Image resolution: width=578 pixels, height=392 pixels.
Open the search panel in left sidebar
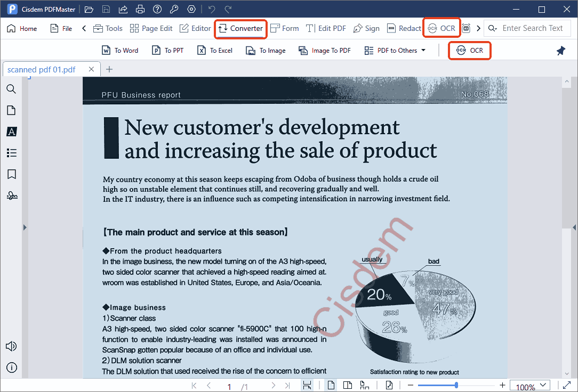11,89
